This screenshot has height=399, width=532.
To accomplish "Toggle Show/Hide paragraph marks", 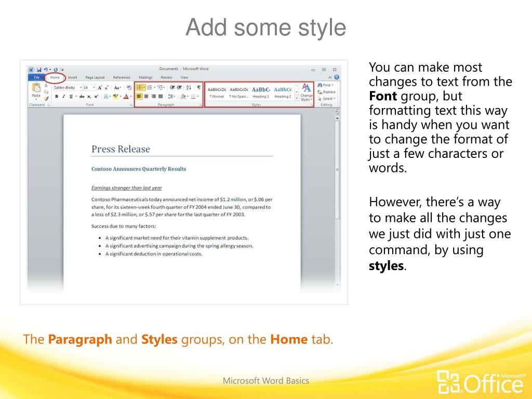I will tap(199, 87).
